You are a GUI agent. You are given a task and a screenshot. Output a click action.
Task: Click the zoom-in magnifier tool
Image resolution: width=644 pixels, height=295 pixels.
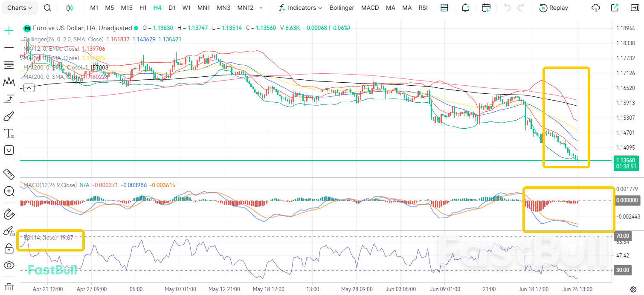coord(9,191)
